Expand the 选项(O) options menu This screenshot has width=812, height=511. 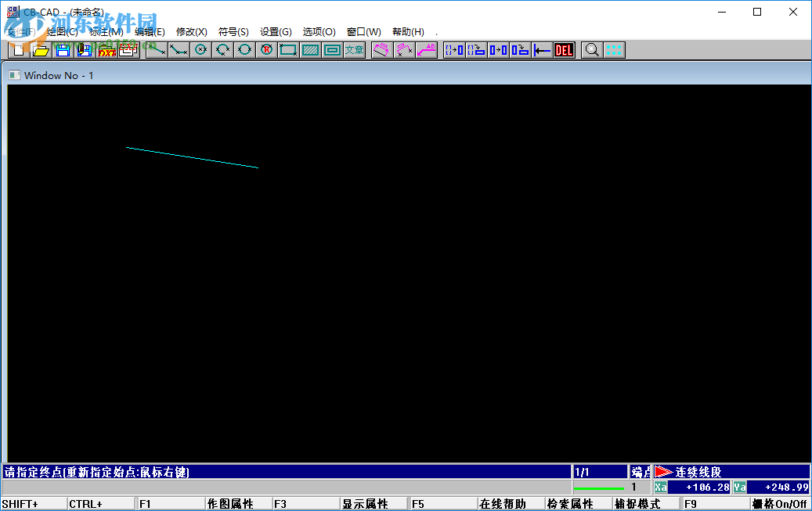click(x=318, y=31)
